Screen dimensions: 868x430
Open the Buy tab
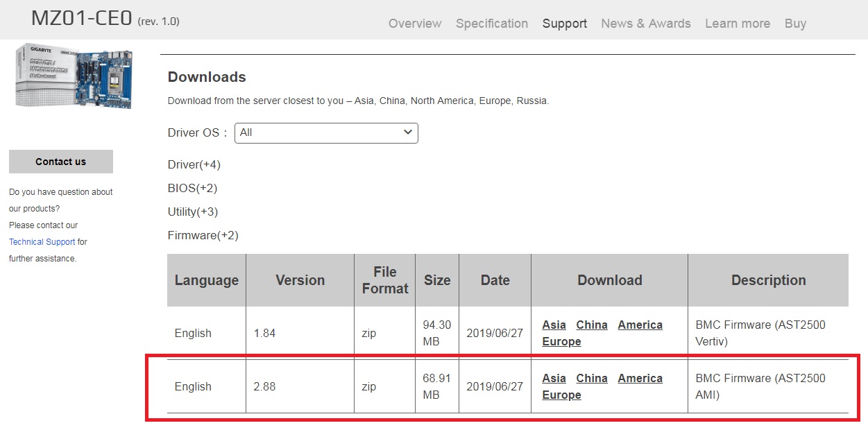click(x=796, y=24)
